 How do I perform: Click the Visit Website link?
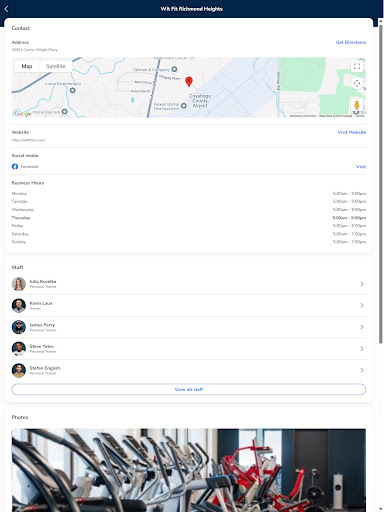tap(352, 132)
